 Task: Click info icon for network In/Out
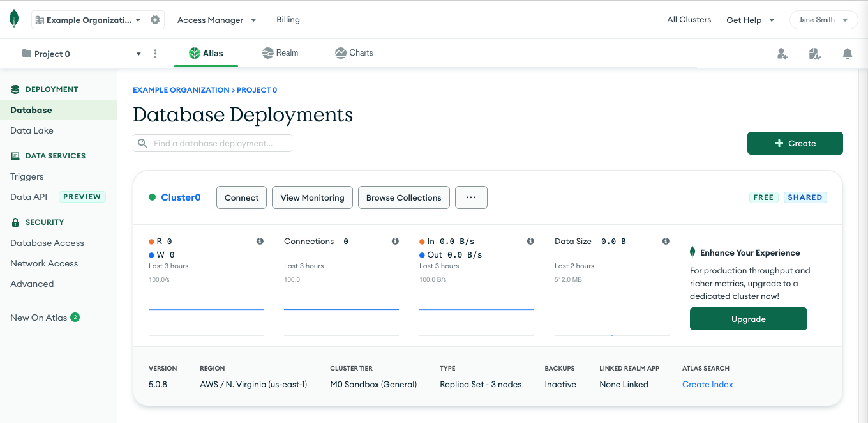(x=530, y=241)
